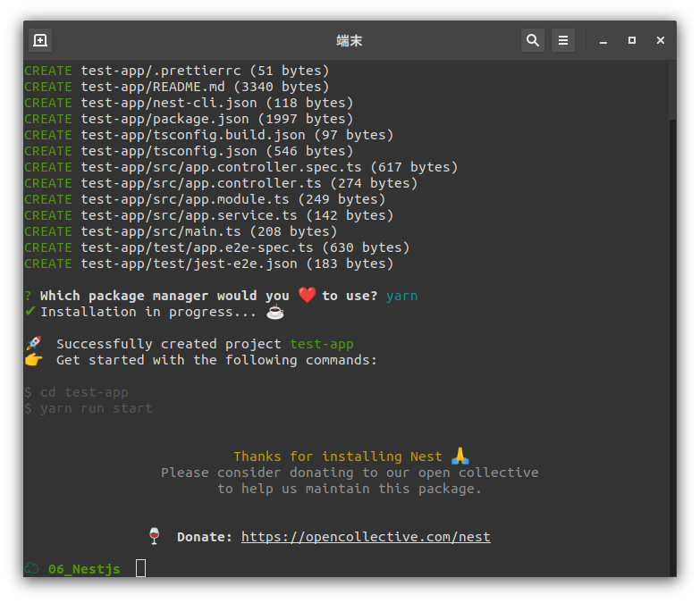This screenshot has width=700, height=603.
Task: Click the cloud prompt icon
Action: [x=32, y=568]
